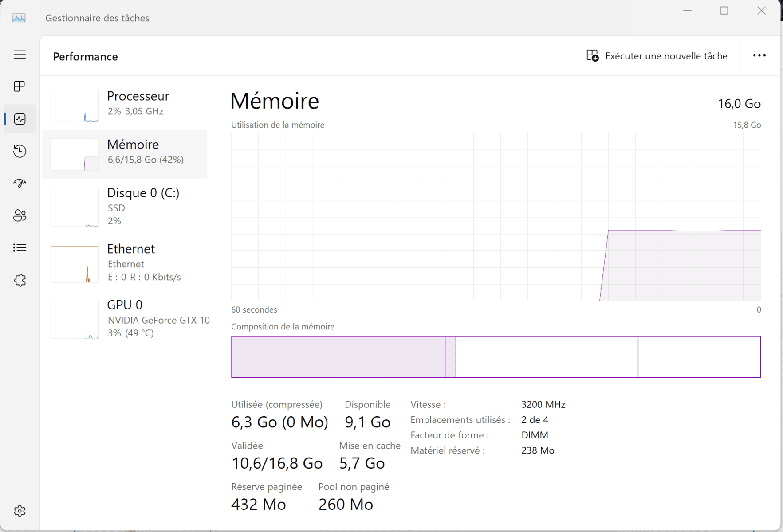Screen dimensions: 783x532
Task: Click the new task icon
Action: pyautogui.click(x=592, y=55)
